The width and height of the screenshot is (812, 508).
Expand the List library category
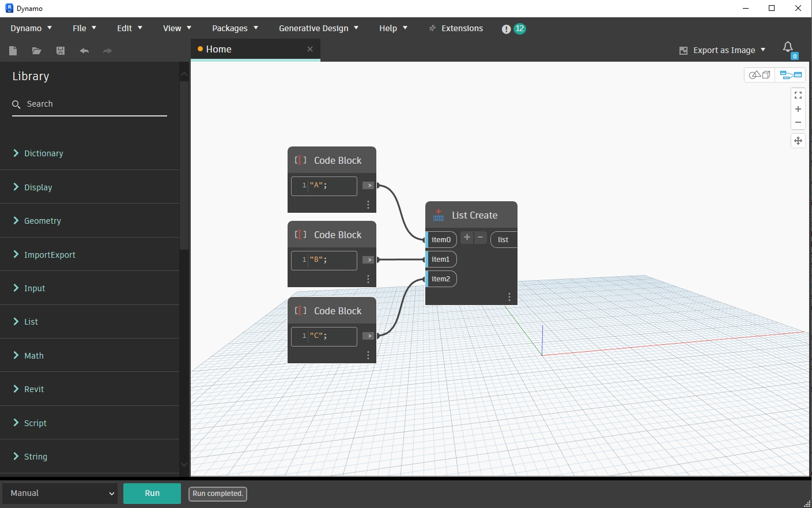pyautogui.click(x=31, y=322)
